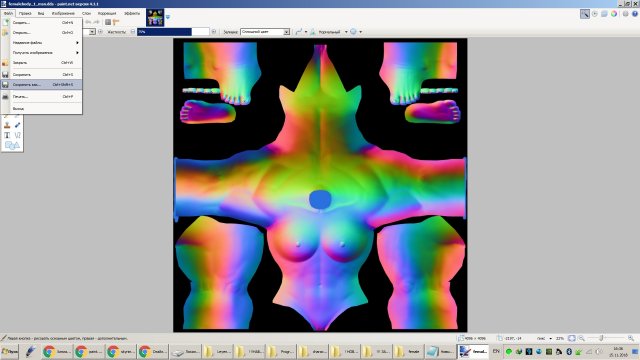640x360 pixels.
Task: Click the grayed-out Undo arrow
Action: pyautogui.click(x=89, y=22)
